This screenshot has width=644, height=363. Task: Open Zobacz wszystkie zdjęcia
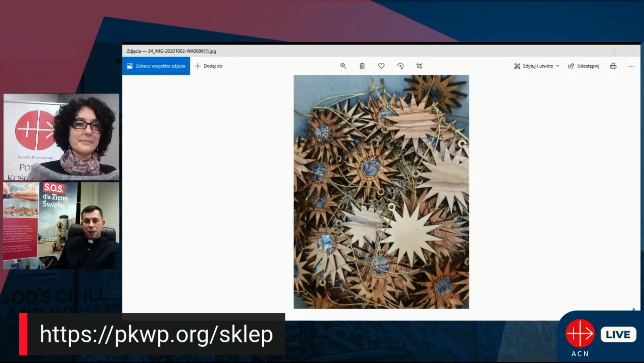tap(156, 66)
